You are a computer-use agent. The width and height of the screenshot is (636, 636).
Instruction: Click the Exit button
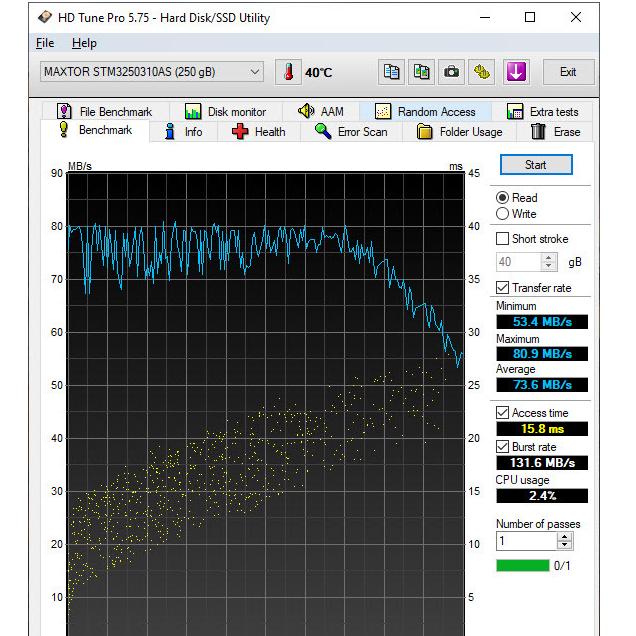click(x=568, y=72)
